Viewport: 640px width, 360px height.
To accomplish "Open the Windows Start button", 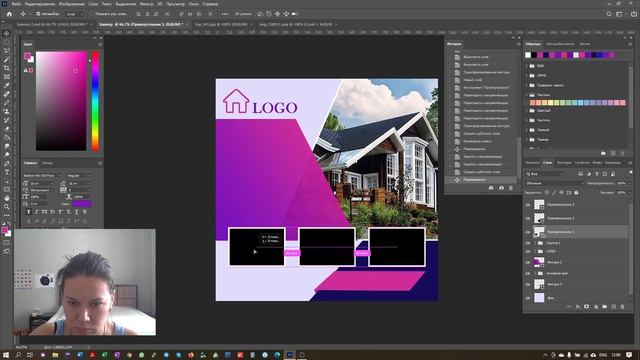I will point(6,355).
